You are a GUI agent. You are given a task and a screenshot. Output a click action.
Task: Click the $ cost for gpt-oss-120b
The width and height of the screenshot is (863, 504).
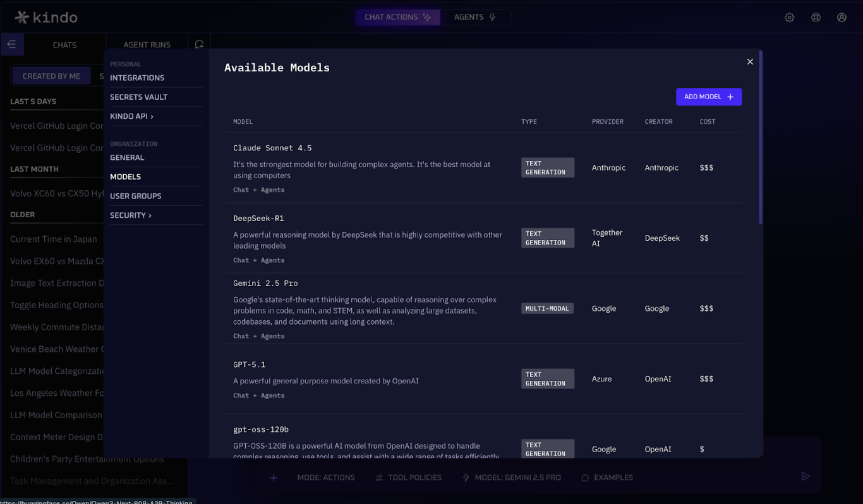(x=702, y=449)
